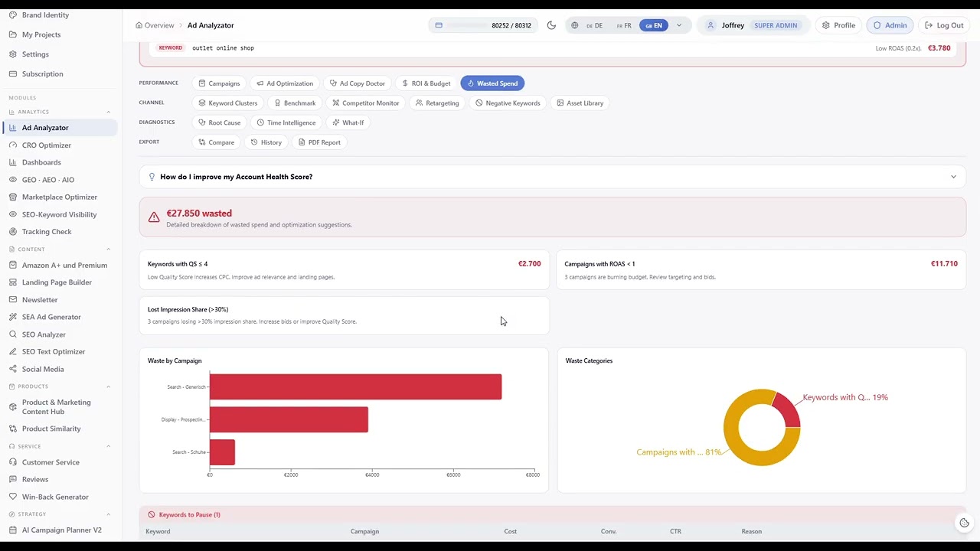Click the Search - Generisch chart bar
This screenshot has width=980, height=551.
355,386
